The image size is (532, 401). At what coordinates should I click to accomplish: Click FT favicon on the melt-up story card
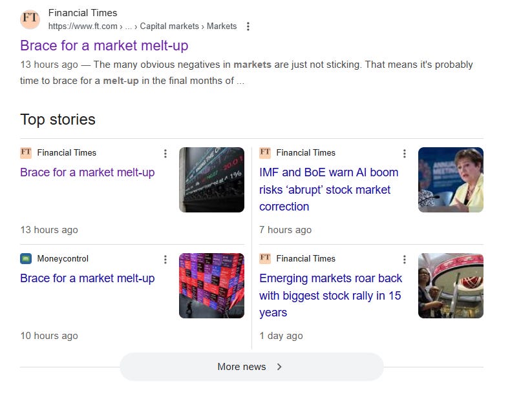tap(26, 153)
